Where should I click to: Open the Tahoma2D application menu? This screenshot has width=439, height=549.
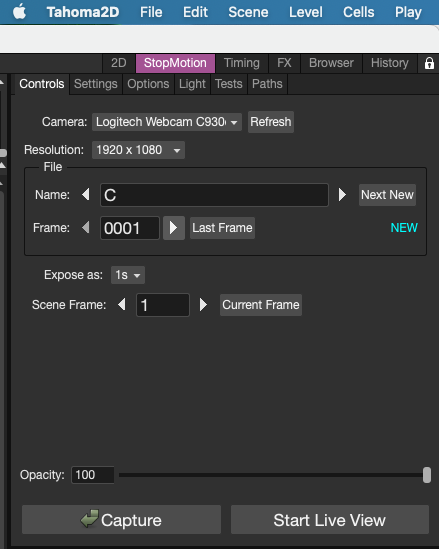83,12
